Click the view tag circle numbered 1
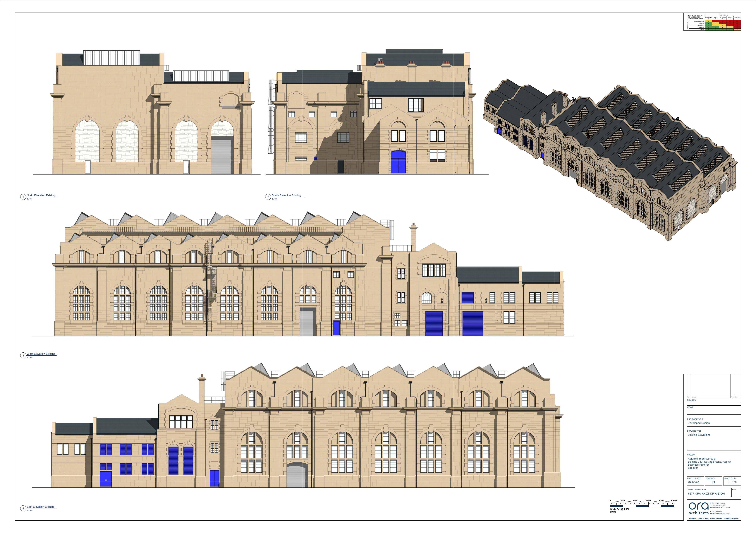The image size is (756, 535). click(23, 197)
